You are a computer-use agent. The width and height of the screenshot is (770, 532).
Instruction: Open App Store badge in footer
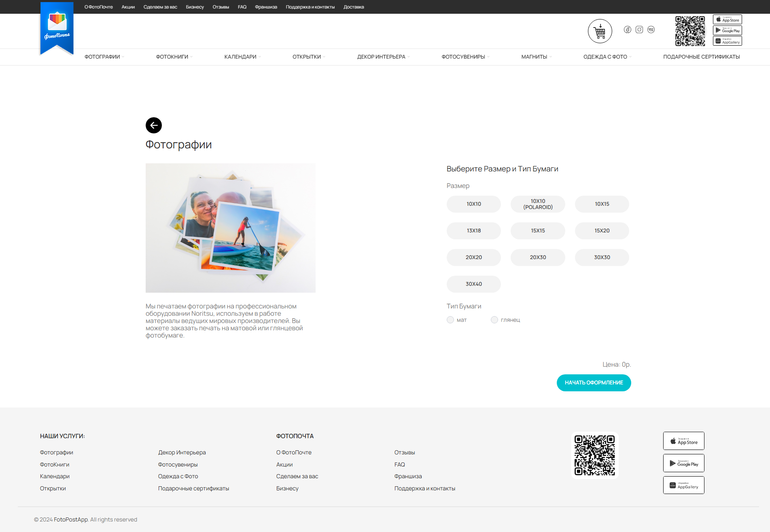point(684,441)
